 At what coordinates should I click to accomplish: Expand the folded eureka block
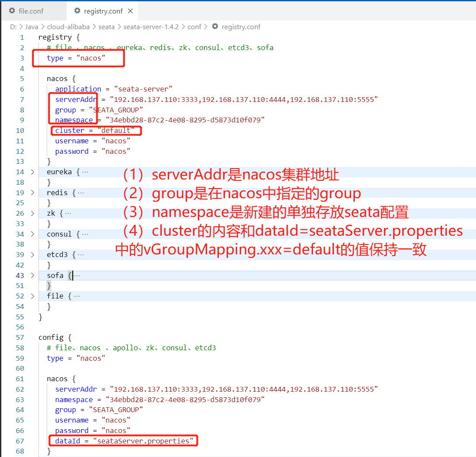click(33, 172)
